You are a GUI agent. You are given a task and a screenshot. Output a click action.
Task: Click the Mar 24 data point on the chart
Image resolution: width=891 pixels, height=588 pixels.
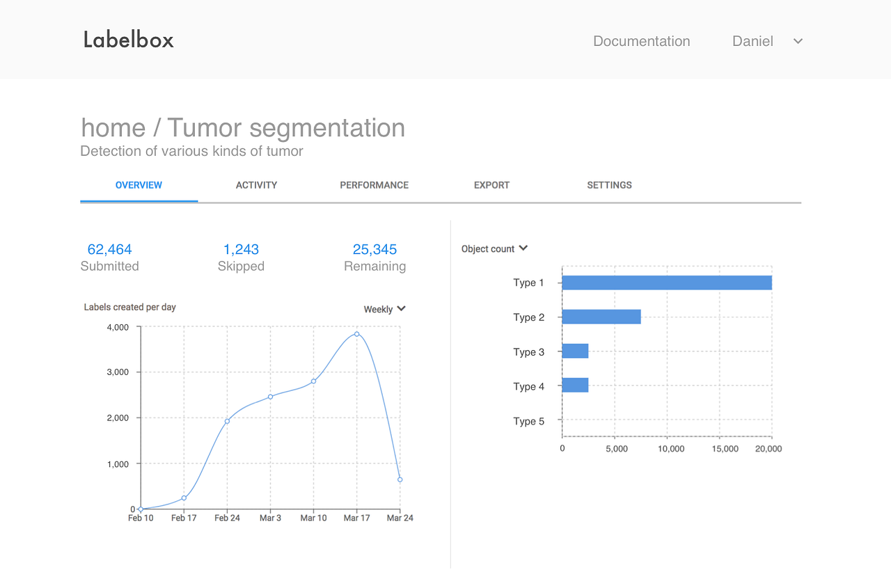click(x=400, y=479)
